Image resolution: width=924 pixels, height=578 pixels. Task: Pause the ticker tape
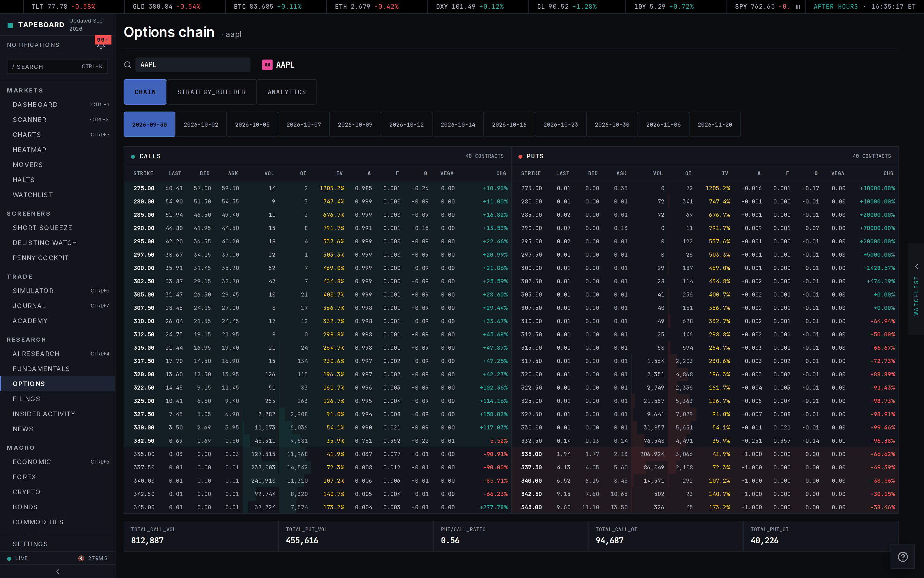pyautogui.click(x=798, y=7)
